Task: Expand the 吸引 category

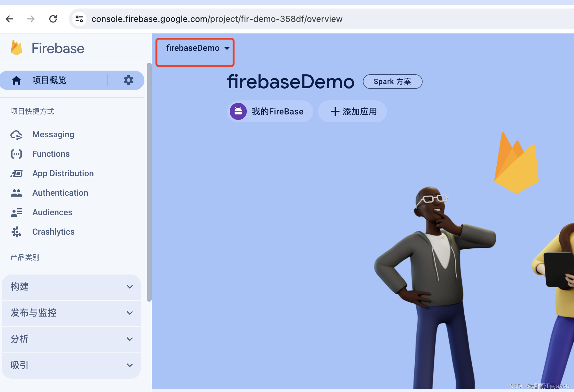Action: pos(71,365)
